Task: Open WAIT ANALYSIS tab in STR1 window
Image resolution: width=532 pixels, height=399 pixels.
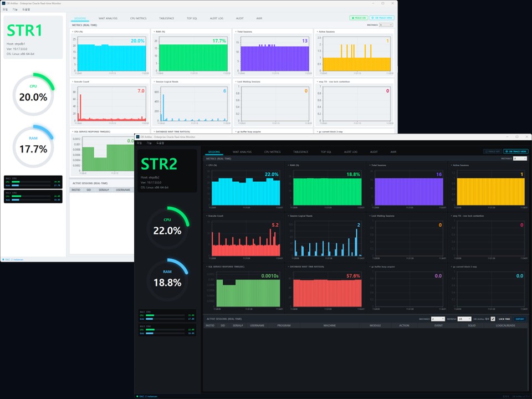Action: click(108, 18)
